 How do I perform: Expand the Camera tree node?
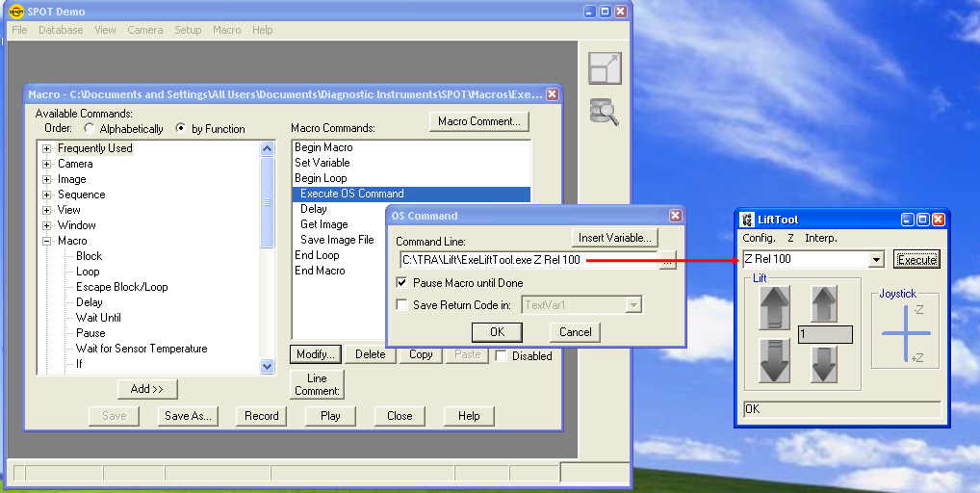46,164
